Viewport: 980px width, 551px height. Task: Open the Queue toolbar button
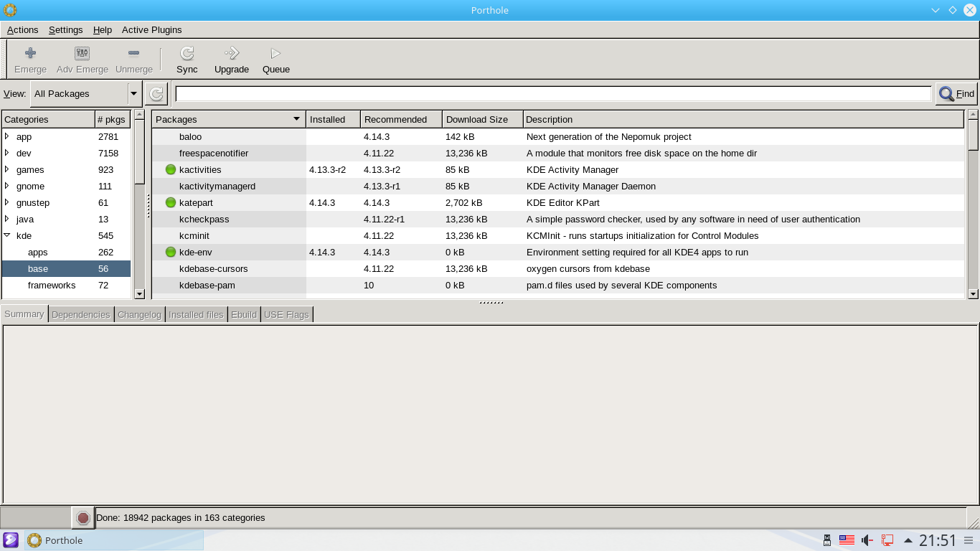pyautogui.click(x=276, y=60)
